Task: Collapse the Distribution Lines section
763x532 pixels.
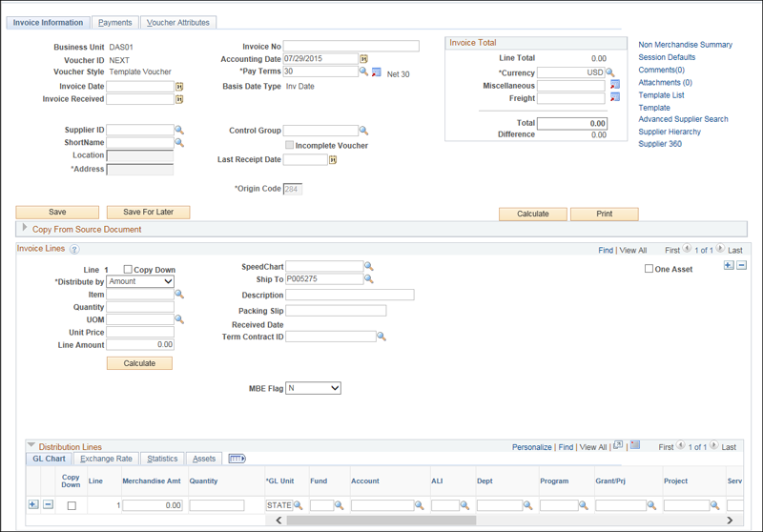Action: pos(31,445)
